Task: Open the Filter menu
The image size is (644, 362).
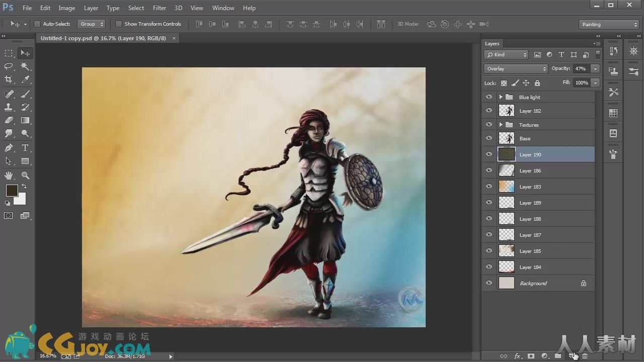Action: pos(159,8)
